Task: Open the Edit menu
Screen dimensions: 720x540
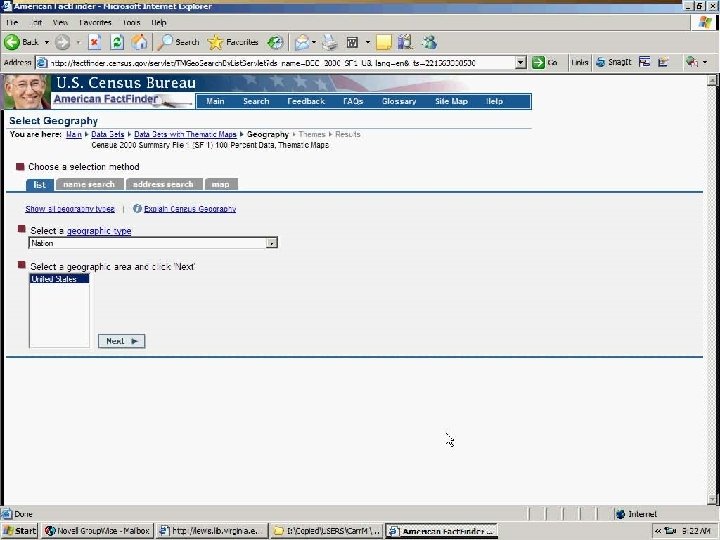Action: tap(36, 22)
